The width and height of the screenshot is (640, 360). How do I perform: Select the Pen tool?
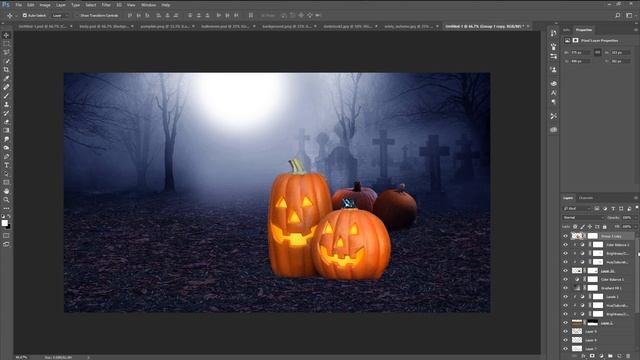click(6, 156)
